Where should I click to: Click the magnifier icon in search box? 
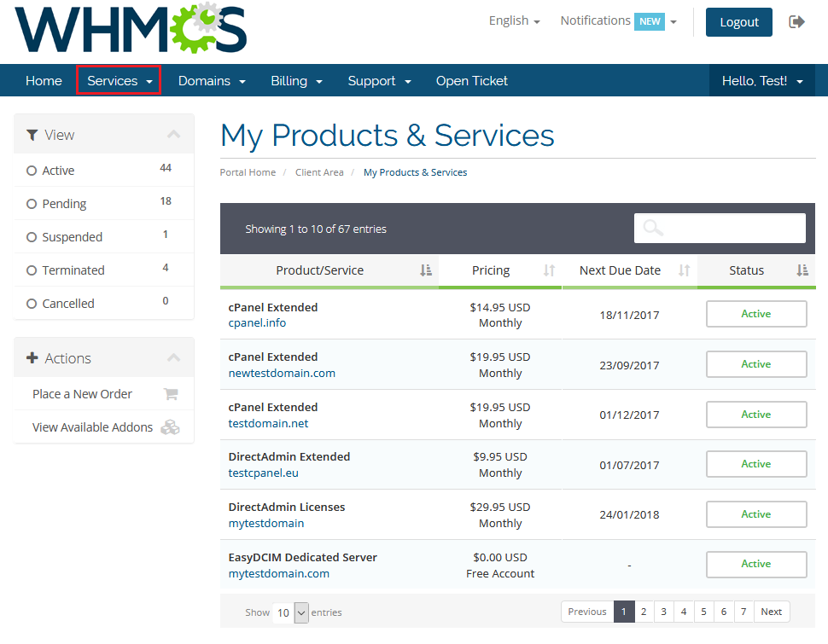[653, 228]
